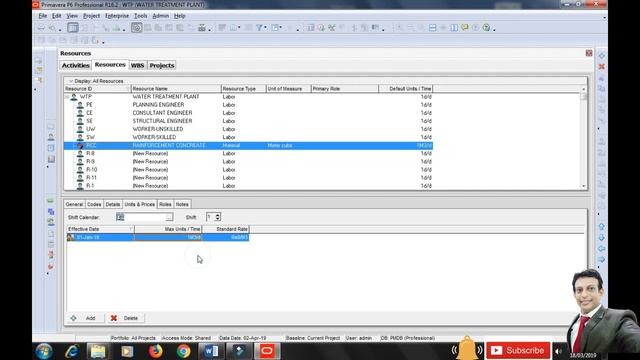Open the Tools menu
The image size is (640, 360).
[x=140, y=16]
